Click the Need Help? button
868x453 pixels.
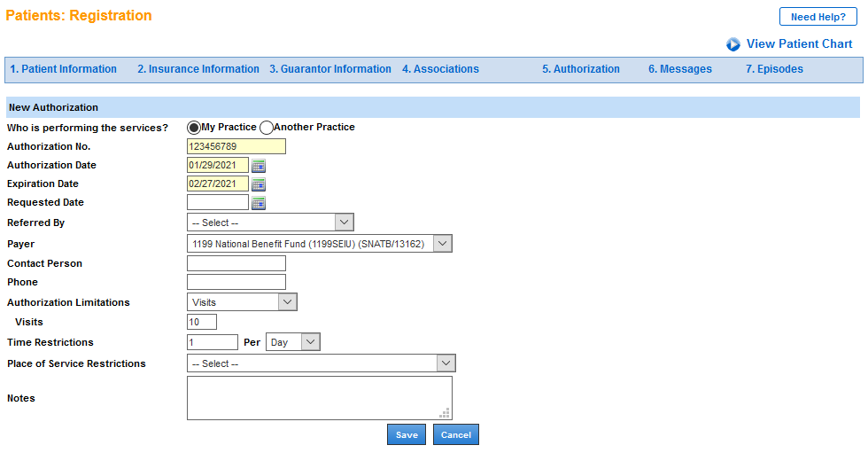coord(818,17)
